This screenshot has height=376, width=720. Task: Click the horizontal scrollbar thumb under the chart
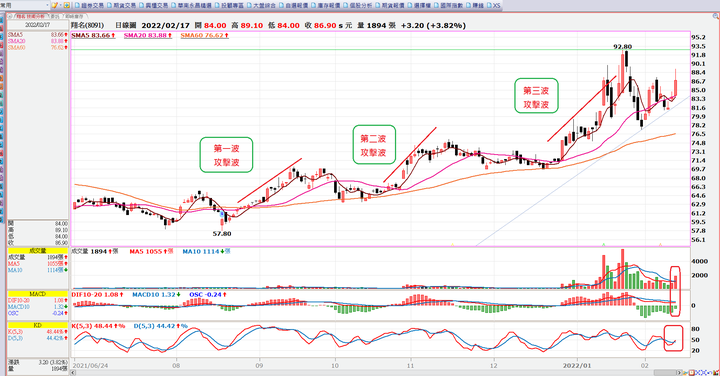click(x=665, y=372)
